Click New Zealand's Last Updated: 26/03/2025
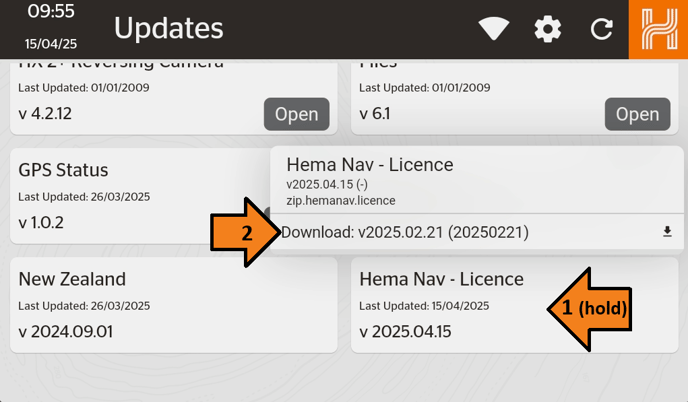 pyautogui.click(x=84, y=306)
